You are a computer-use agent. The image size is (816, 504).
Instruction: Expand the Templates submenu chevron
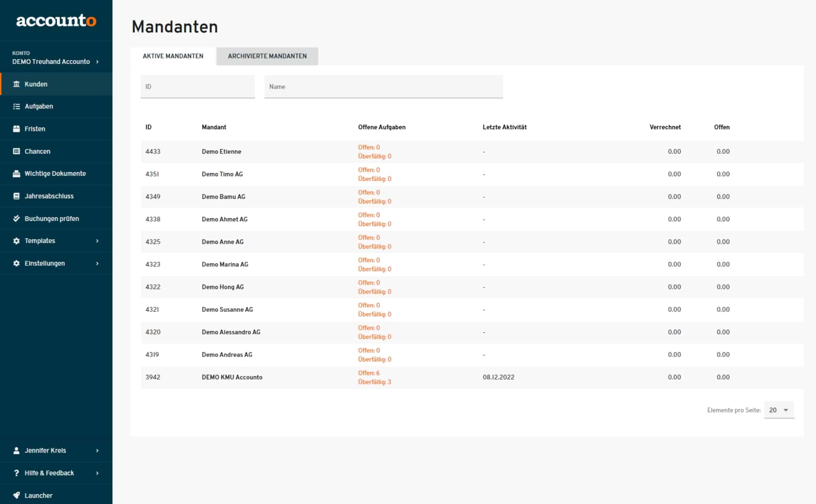[x=97, y=241]
